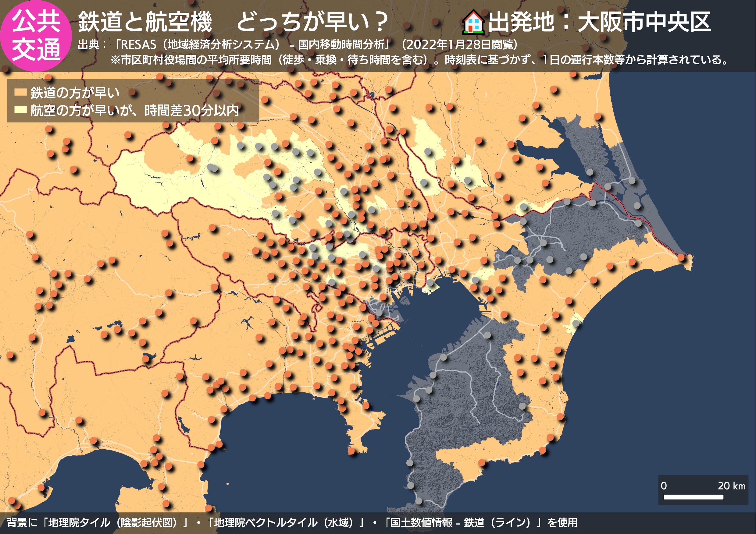Screen dimensions: 756x534
Task: Click the 0 label on the scale bar
Action: click(663, 486)
